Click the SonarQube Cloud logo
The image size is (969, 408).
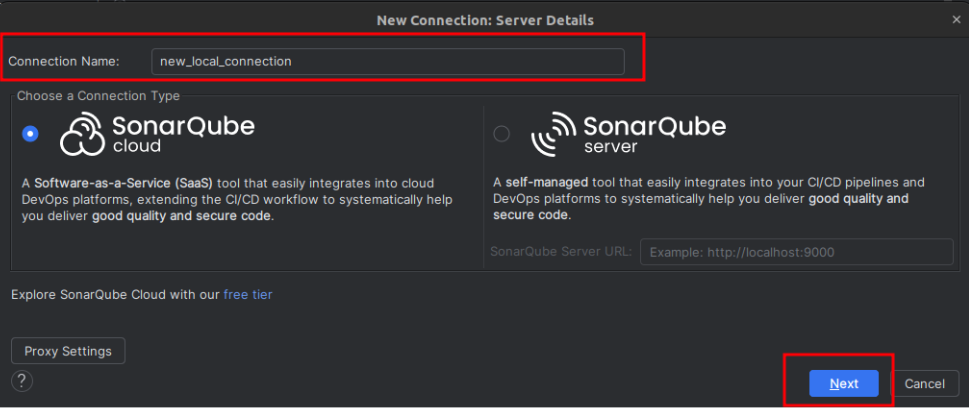point(157,134)
